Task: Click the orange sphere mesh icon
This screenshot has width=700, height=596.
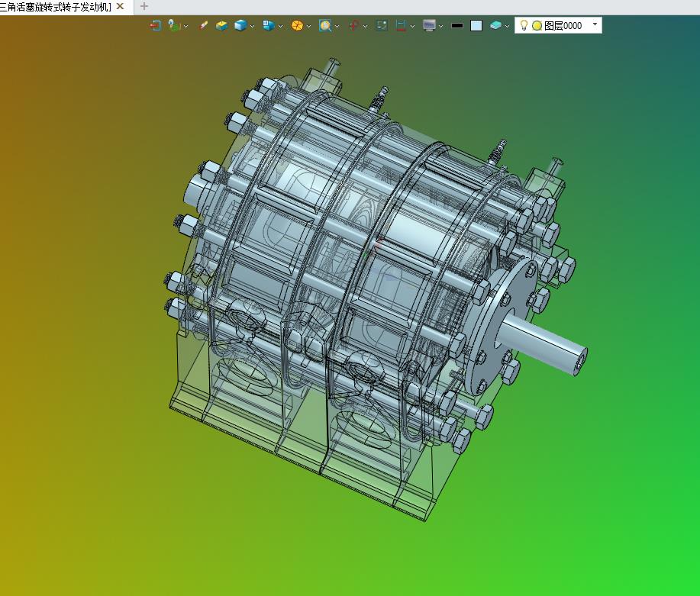Action: point(297,25)
